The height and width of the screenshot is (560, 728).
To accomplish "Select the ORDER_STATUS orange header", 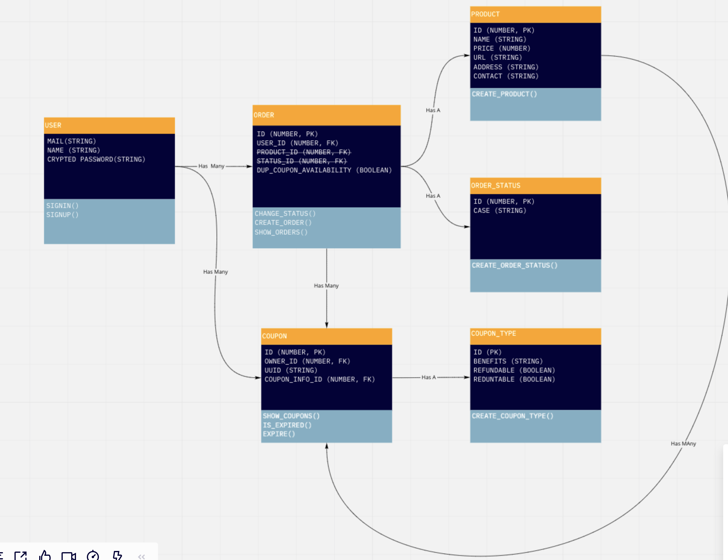I will [x=535, y=186].
